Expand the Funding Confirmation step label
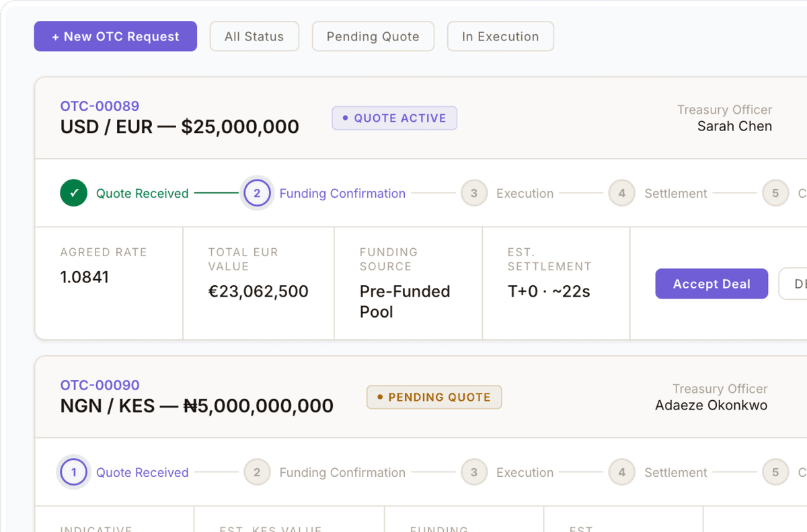Screen dimensions: 807x532 (x=342, y=193)
